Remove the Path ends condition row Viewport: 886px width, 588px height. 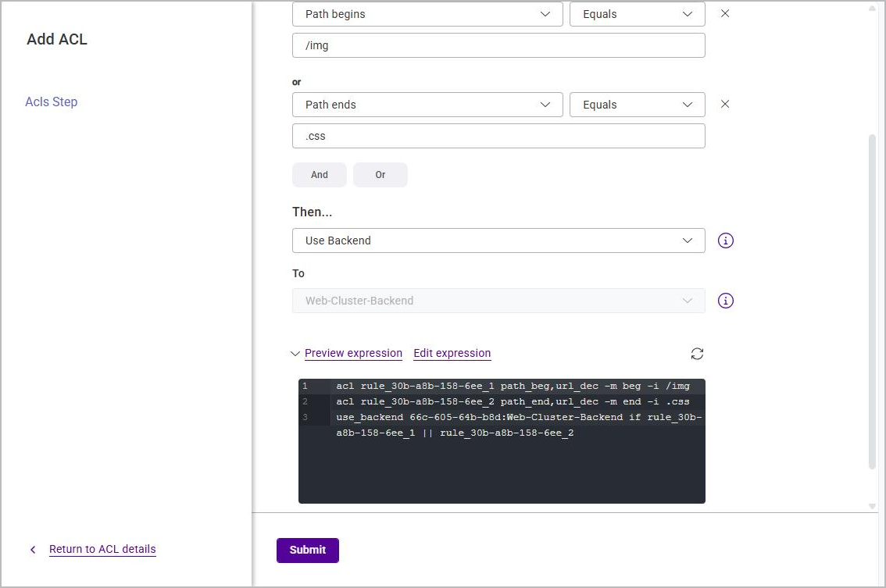725,104
